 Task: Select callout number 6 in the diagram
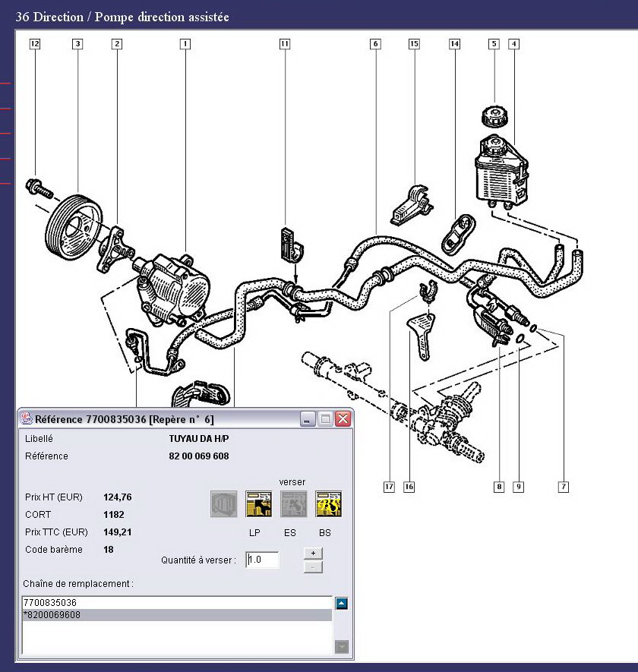point(375,44)
